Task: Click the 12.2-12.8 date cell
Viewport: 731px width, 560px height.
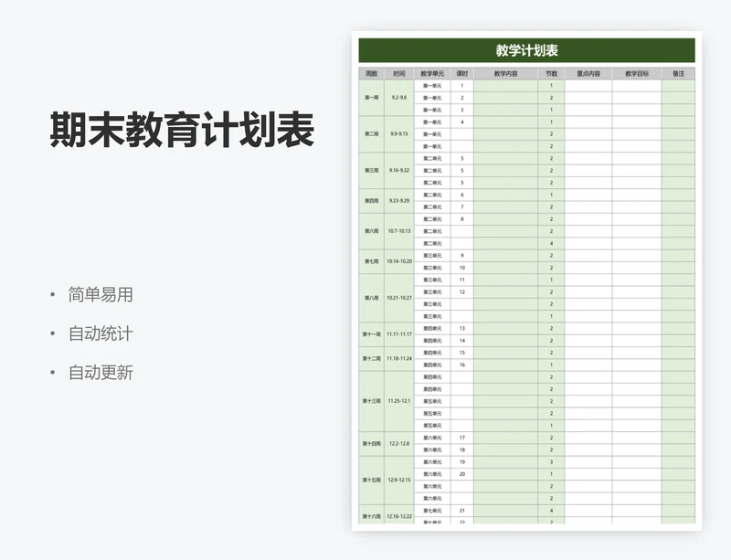Action: coord(399,444)
